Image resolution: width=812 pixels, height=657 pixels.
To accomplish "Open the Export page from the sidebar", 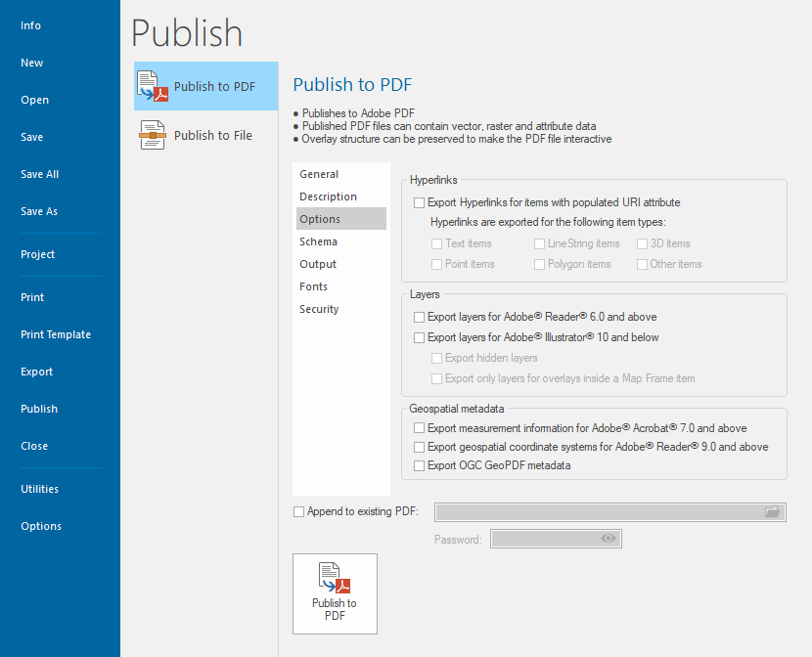I will 36,371.
